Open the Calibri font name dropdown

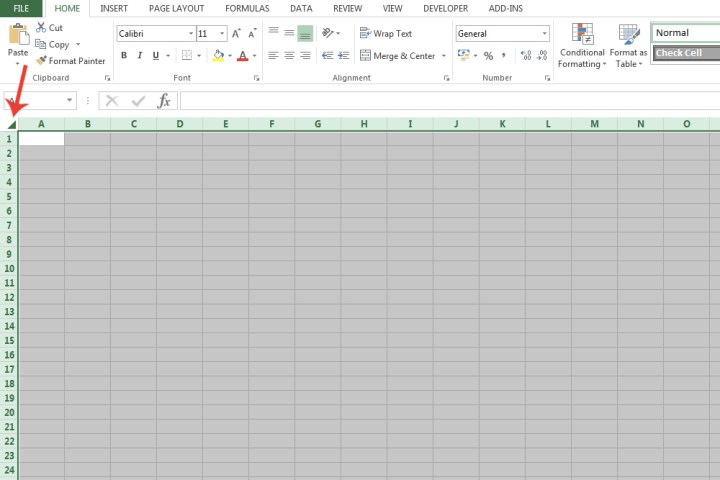click(x=190, y=34)
